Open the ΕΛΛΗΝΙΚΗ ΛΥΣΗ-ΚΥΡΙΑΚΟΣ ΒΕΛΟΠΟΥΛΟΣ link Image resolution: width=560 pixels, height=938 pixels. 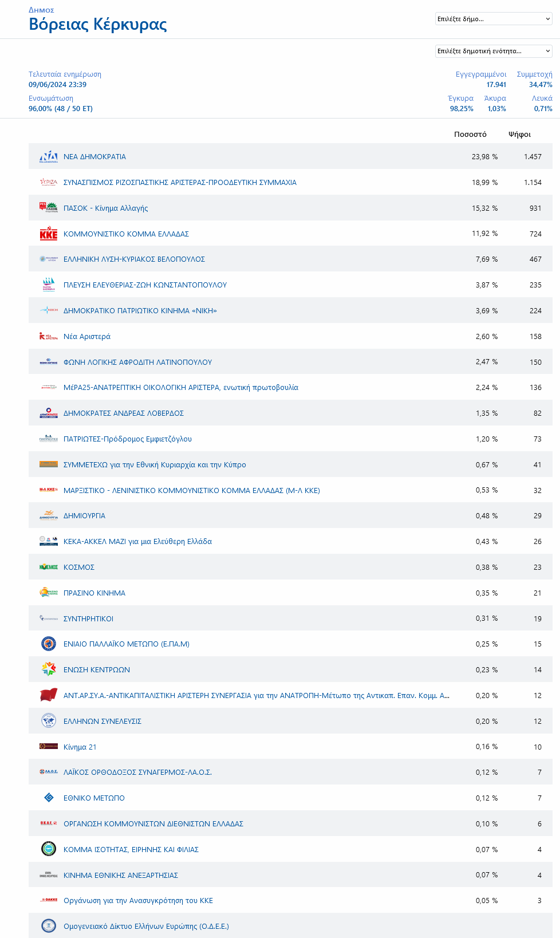(134, 259)
